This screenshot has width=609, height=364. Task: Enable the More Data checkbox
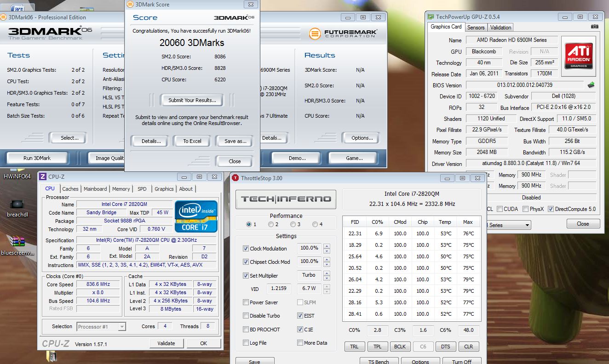300,343
